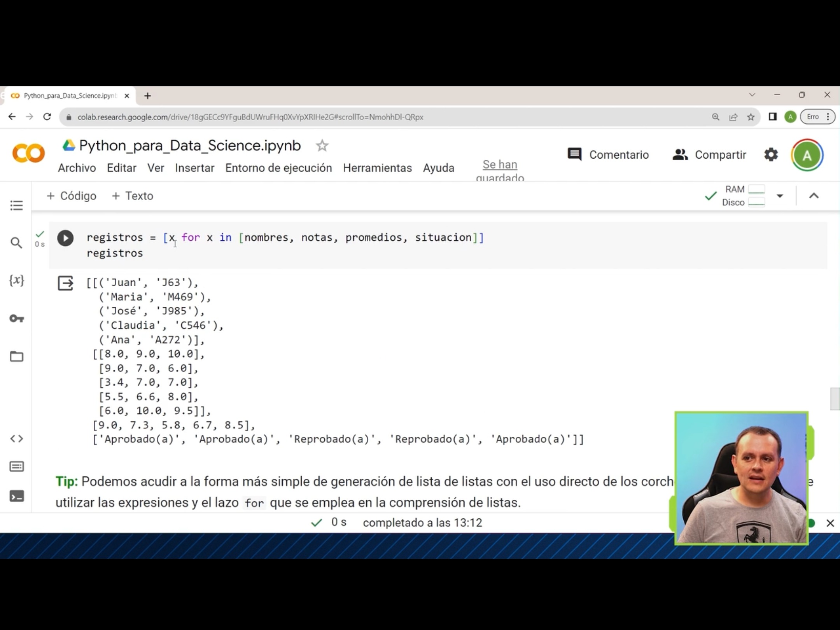Open the Entorno de ejecución menu
Viewport: 840px width, 630px height.
point(278,168)
